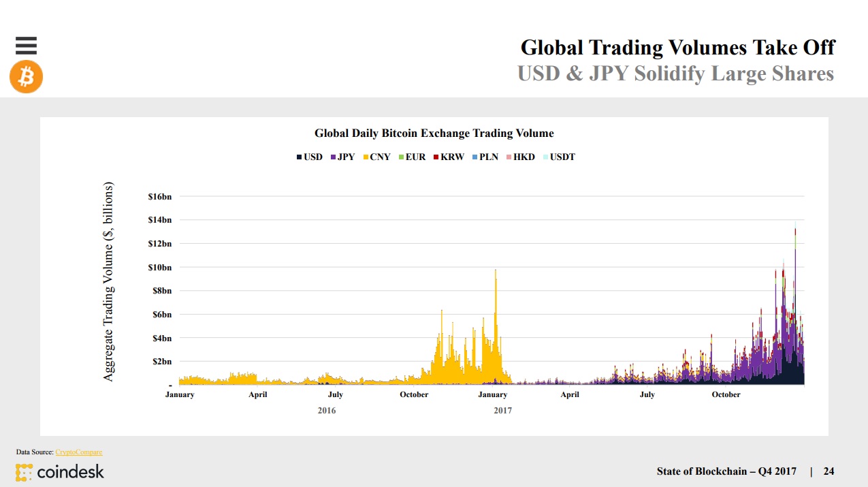Screen dimensions: 868x487
Task: Click the 'State of Blockchain – Q4 2017' footer text
Action: point(726,471)
